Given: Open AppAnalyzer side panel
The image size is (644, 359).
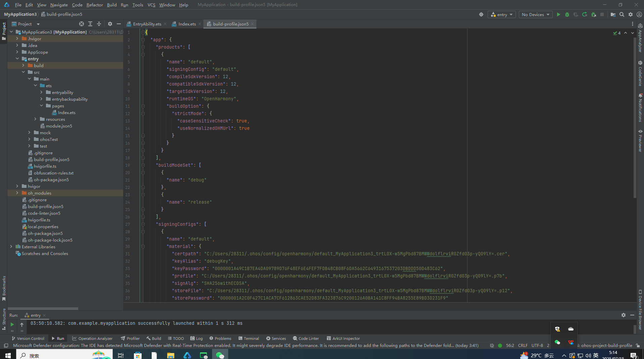Looking at the screenshot, I should [640, 38].
